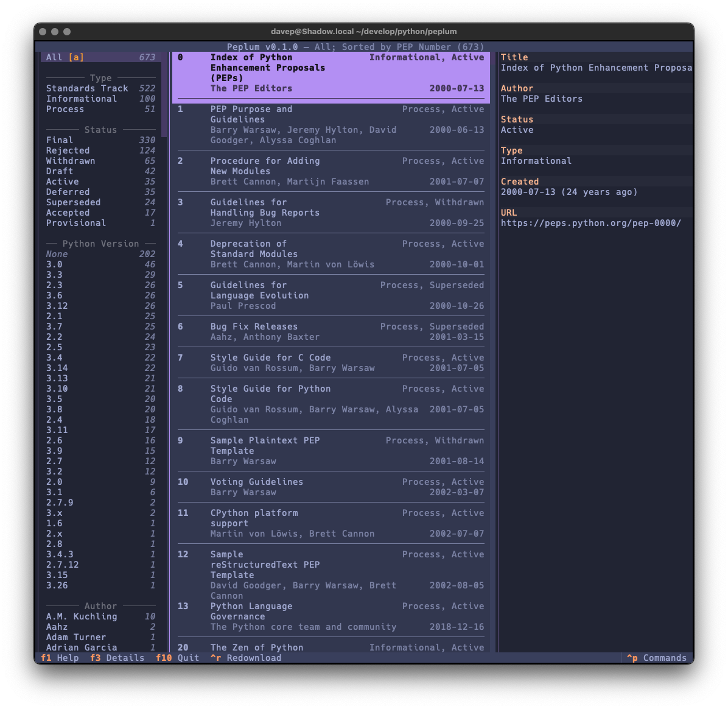Choose Python Version None filter
Viewport: 728px width, 709px height.
tap(100, 254)
